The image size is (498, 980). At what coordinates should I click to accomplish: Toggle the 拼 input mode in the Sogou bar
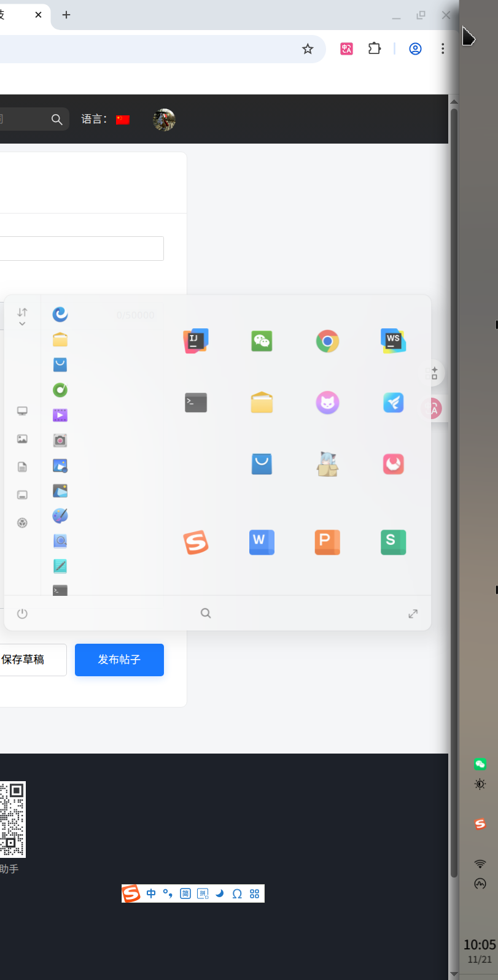click(203, 893)
